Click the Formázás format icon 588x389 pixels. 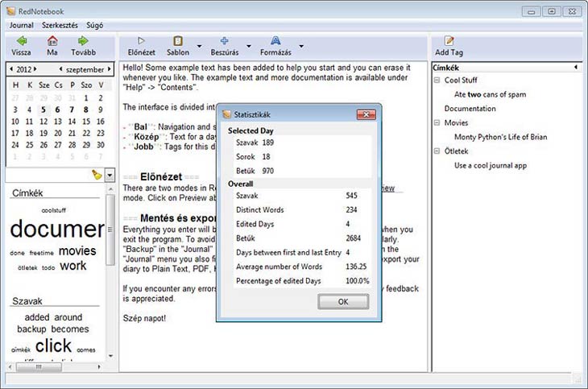pyautogui.click(x=275, y=40)
